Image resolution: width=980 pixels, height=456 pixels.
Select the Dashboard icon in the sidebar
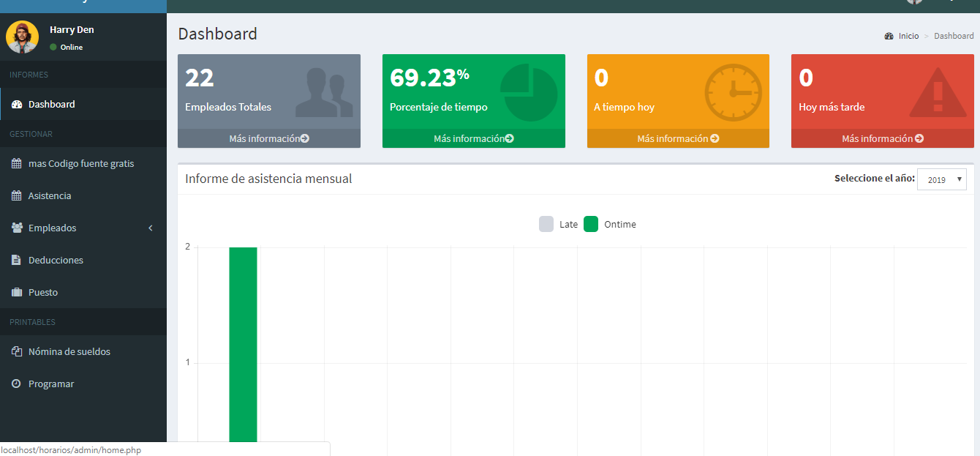point(16,103)
